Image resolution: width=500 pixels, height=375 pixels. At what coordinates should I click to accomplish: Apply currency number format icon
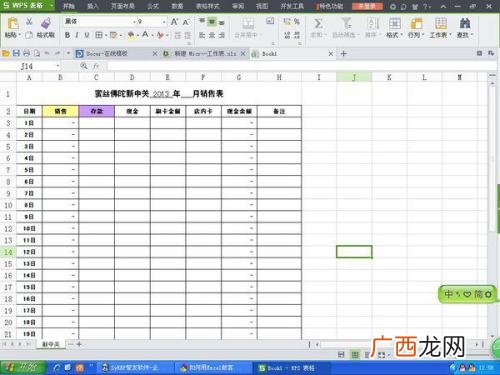287,22
